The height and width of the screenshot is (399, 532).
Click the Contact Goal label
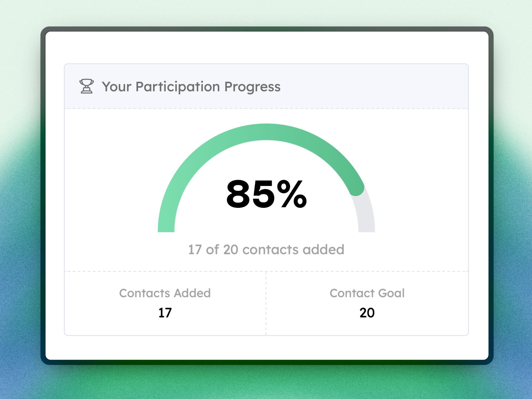367,293
